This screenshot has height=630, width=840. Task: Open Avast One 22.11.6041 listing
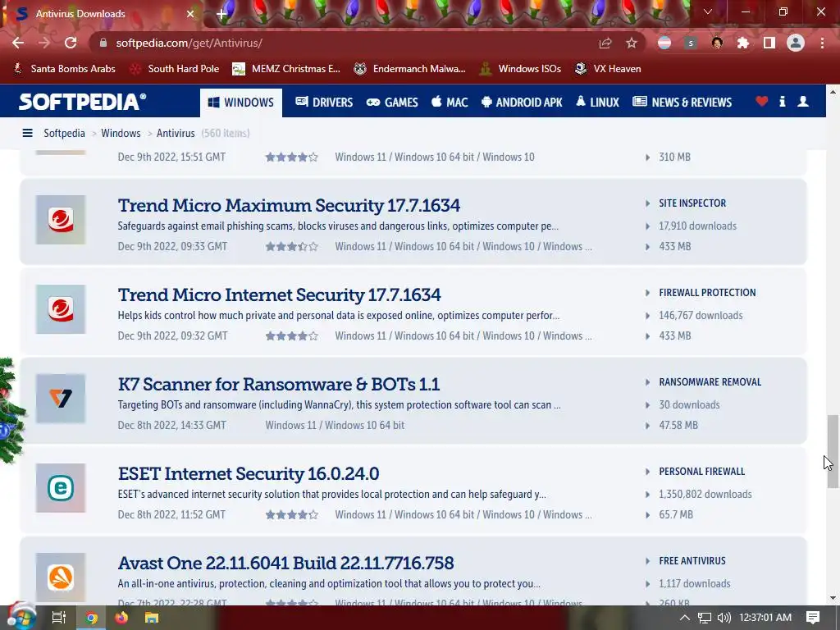click(x=285, y=563)
